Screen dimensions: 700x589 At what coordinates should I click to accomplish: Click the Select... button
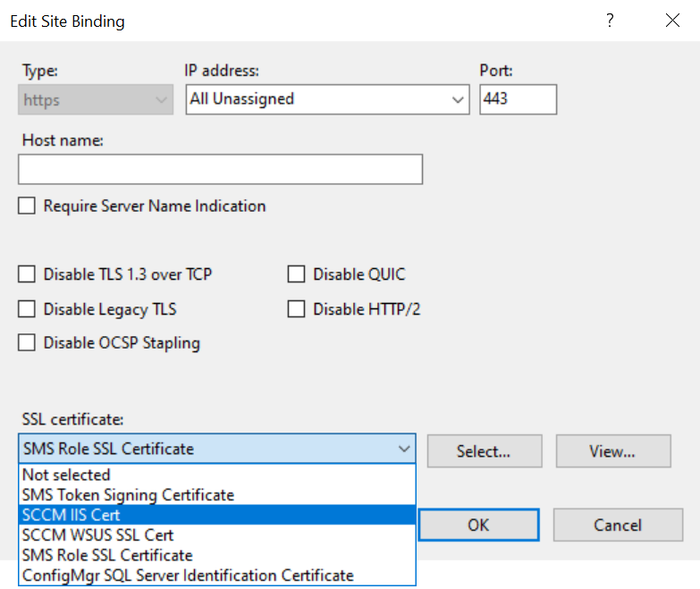tap(485, 451)
